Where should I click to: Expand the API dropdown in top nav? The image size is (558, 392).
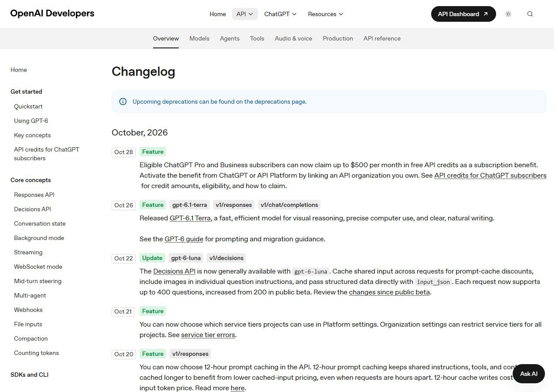pos(245,14)
